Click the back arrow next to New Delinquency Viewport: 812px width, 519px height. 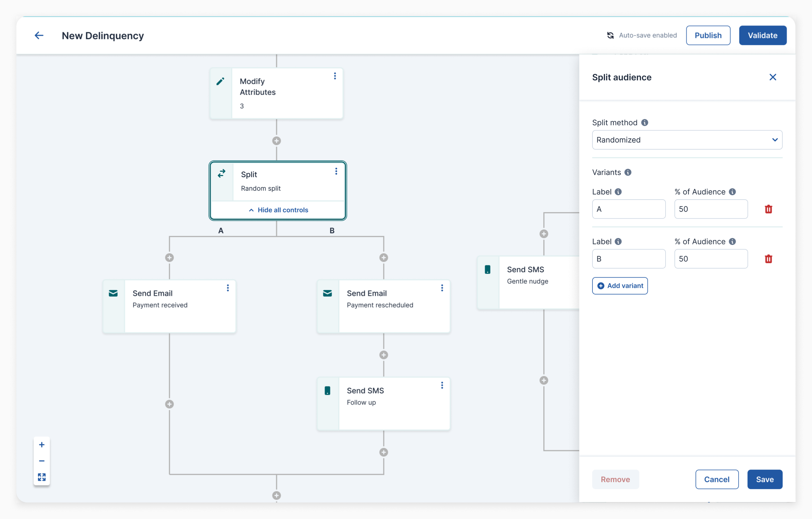[x=39, y=35]
